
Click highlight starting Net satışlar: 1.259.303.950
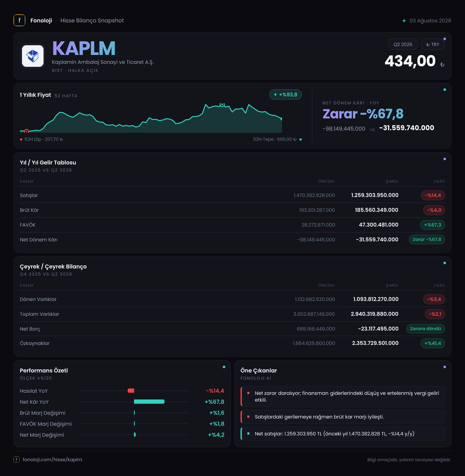tap(343, 434)
